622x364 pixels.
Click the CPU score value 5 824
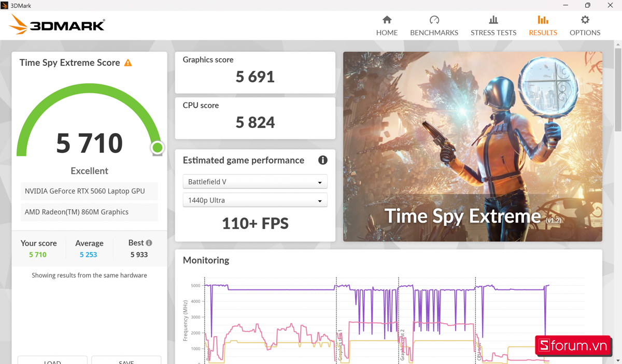255,122
